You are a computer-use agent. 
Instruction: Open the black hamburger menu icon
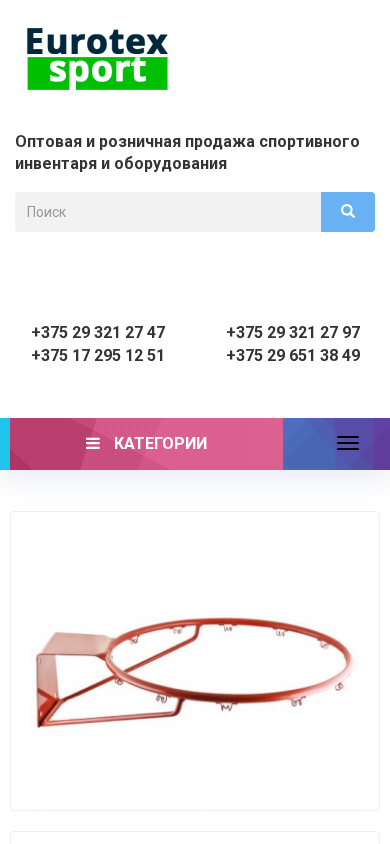point(348,444)
